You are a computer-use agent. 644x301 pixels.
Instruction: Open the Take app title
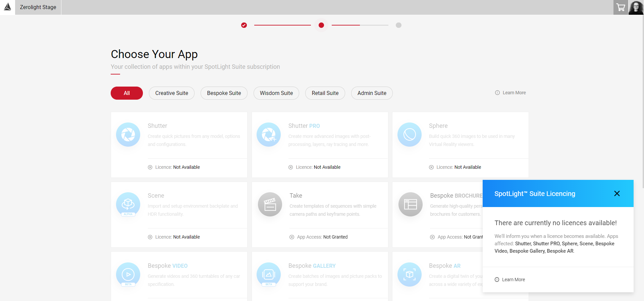pyautogui.click(x=296, y=196)
